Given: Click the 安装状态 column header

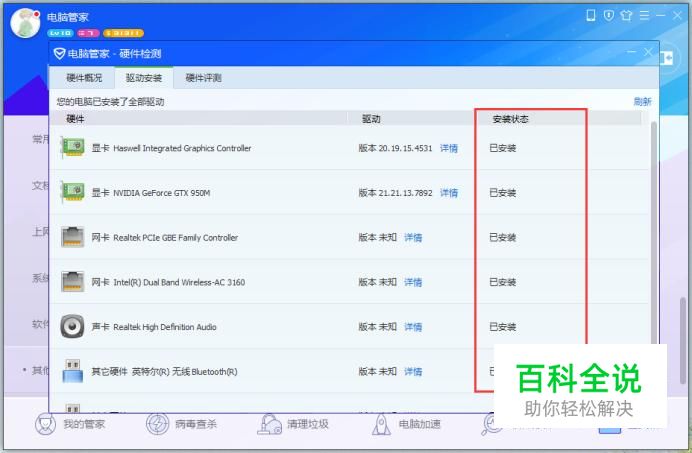Looking at the screenshot, I should coord(510,119).
